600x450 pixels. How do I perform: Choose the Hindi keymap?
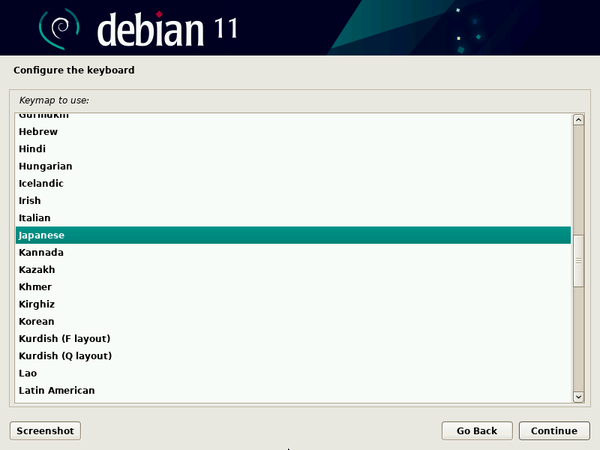pos(33,149)
